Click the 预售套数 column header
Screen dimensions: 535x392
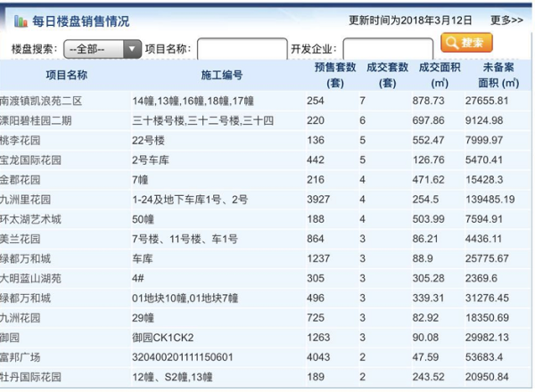pyautogui.click(x=335, y=75)
